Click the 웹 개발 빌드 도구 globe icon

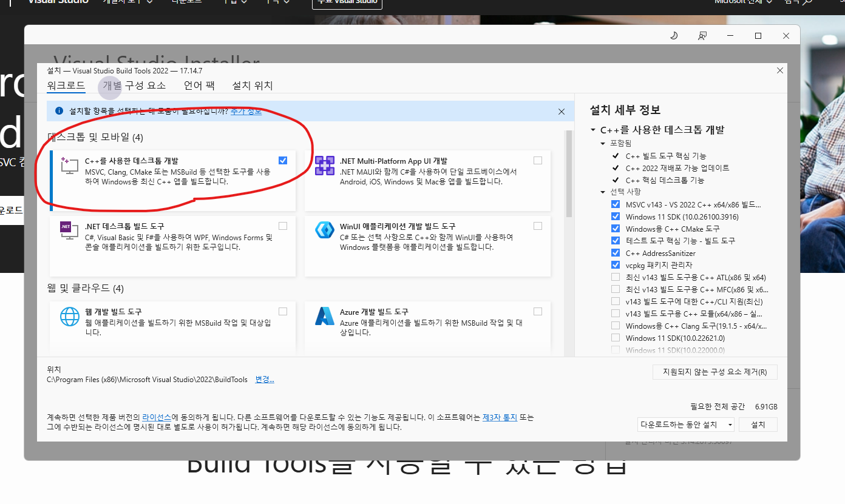69,316
